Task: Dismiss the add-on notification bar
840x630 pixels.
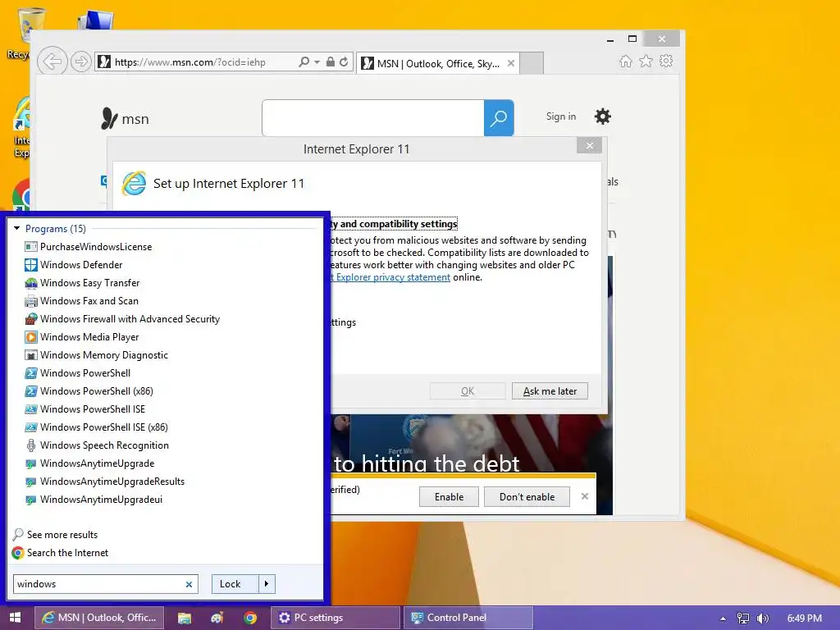Action: [585, 496]
